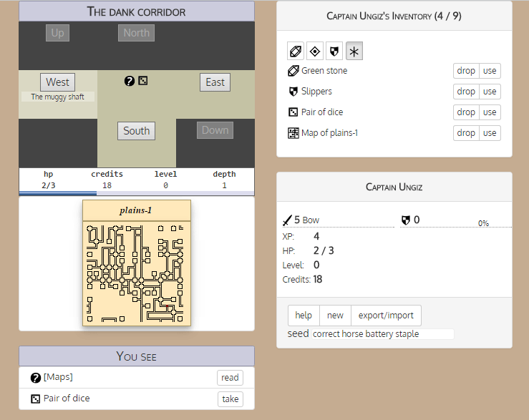Click the armor shield icon in stats
Viewport: 529px width, 420px height.
pyautogui.click(x=406, y=220)
